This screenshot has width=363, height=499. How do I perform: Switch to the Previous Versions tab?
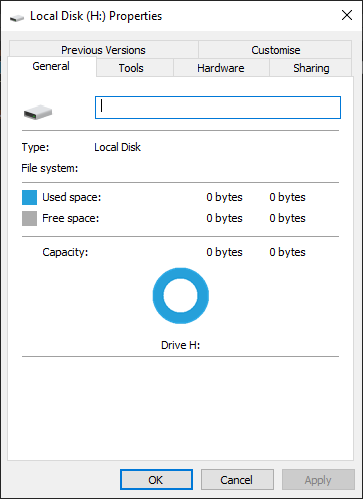103,50
